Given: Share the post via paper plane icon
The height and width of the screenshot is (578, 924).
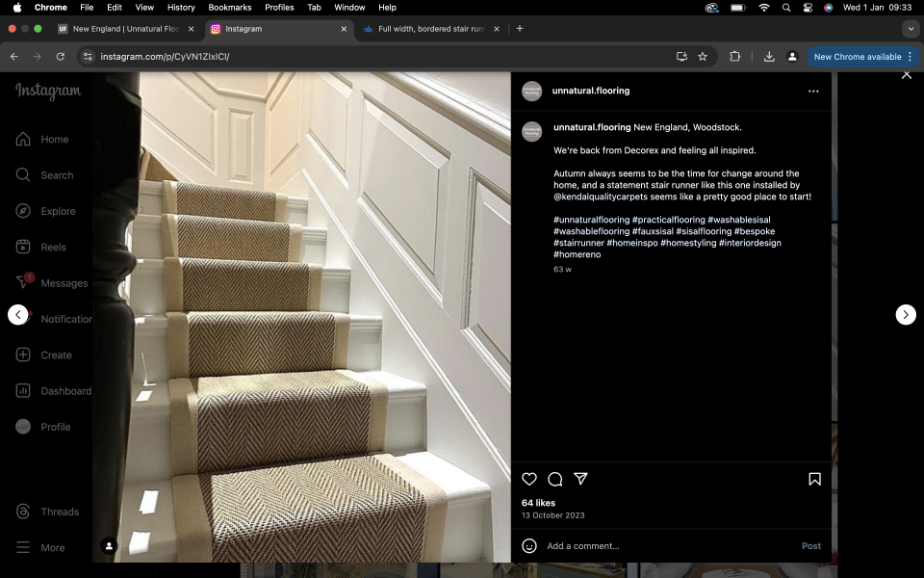Looking at the screenshot, I should [580, 479].
